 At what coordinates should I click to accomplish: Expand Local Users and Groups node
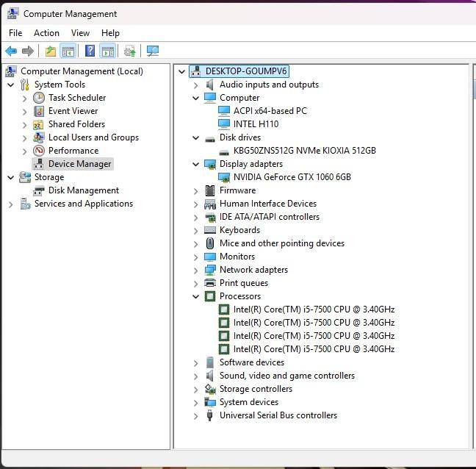tap(24, 138)
